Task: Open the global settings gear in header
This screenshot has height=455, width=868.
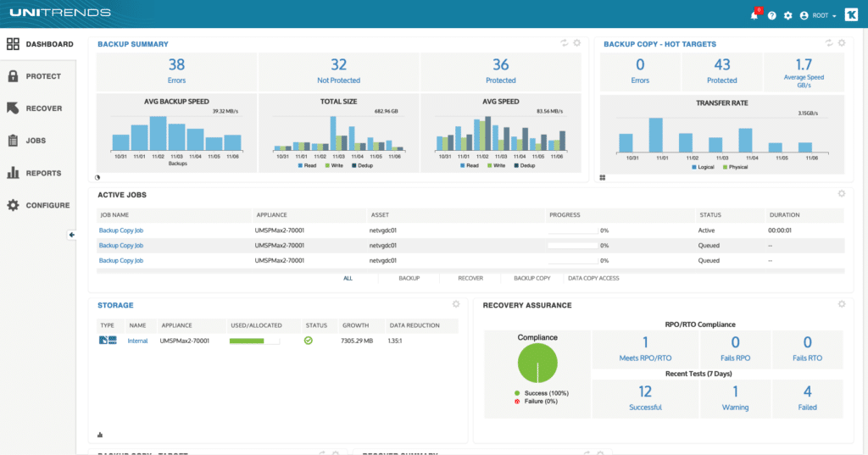Action: click(787, 15)
